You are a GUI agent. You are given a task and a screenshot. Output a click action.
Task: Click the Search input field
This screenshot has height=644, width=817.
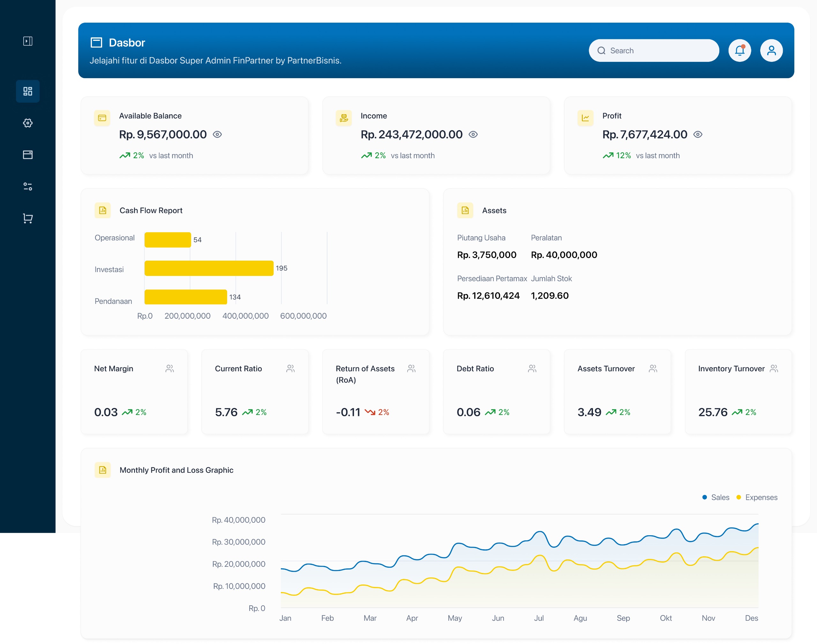[x=658, y=50]
